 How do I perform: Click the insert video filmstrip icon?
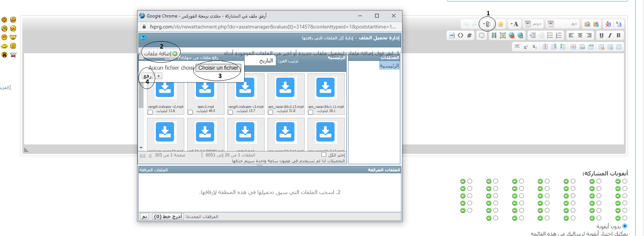point(494,35)
